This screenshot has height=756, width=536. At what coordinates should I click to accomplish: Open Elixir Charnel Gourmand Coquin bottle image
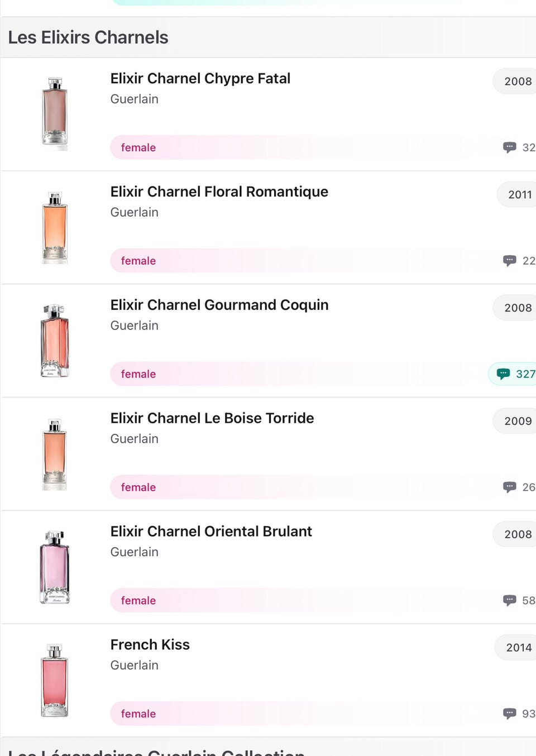(x=55, y=341)
